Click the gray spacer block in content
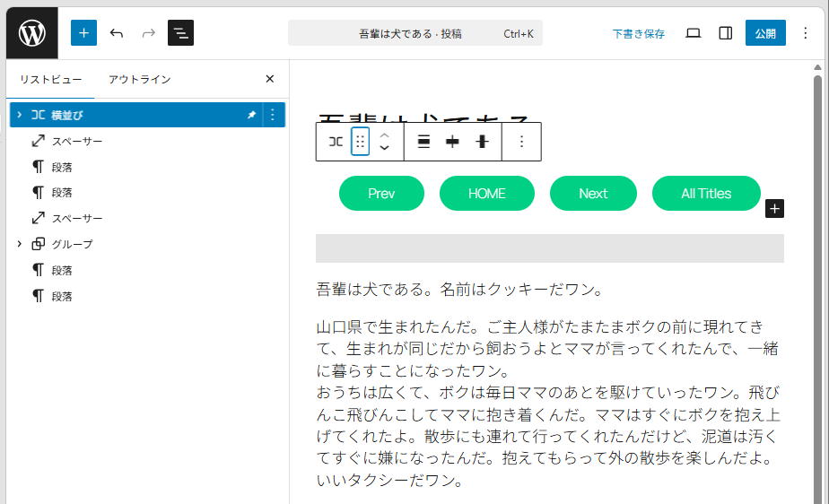Viewport: 829px width, 504px height. 549,248
